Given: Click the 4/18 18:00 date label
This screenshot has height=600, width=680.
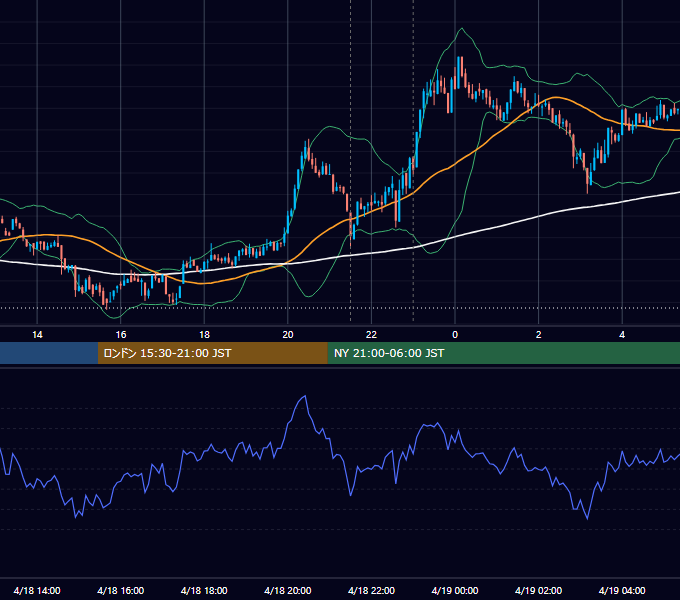Looking at the screenshot, I should tap(204, 590).
